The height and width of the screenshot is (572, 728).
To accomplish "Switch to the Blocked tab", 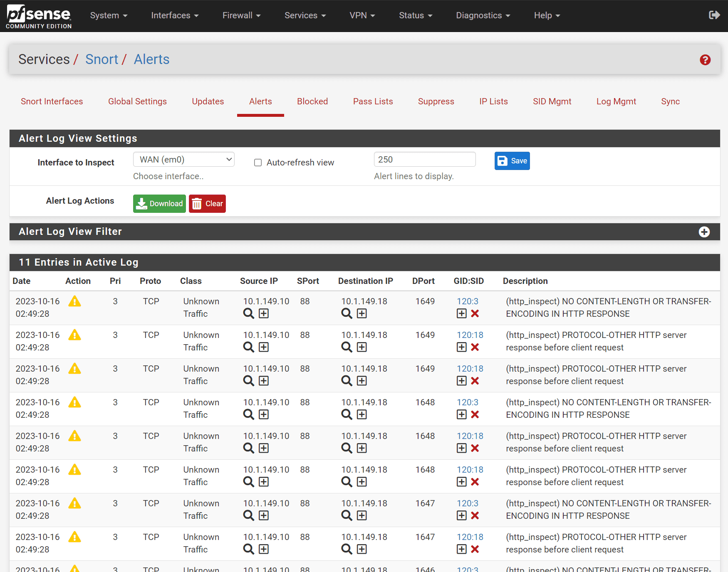I will (312, 101).
